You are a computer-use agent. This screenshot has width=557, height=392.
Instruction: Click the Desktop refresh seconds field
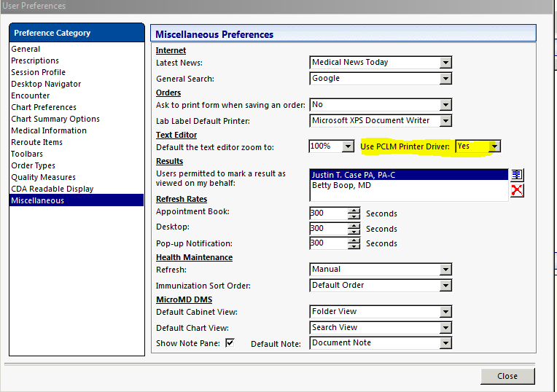(329, 229)
